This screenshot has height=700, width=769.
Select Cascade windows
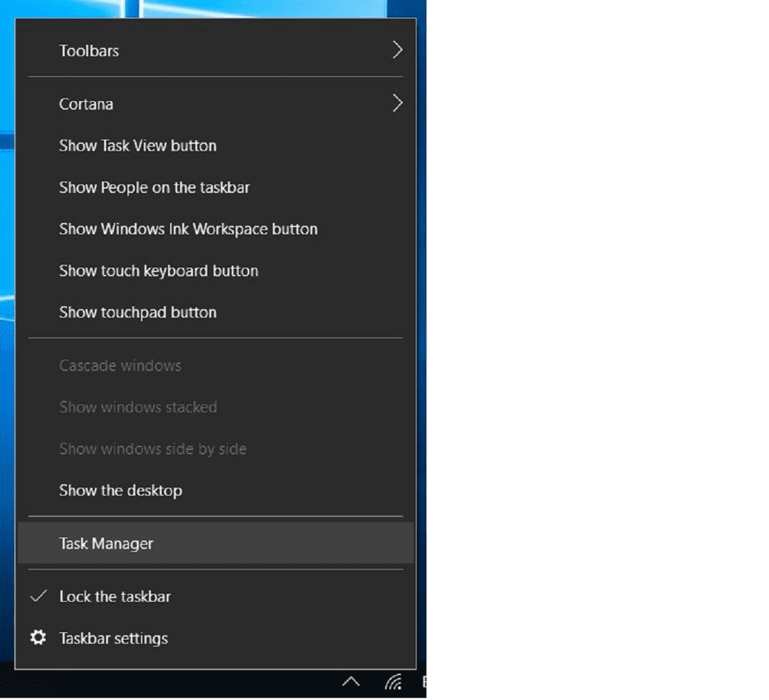(x=120, y=365)
